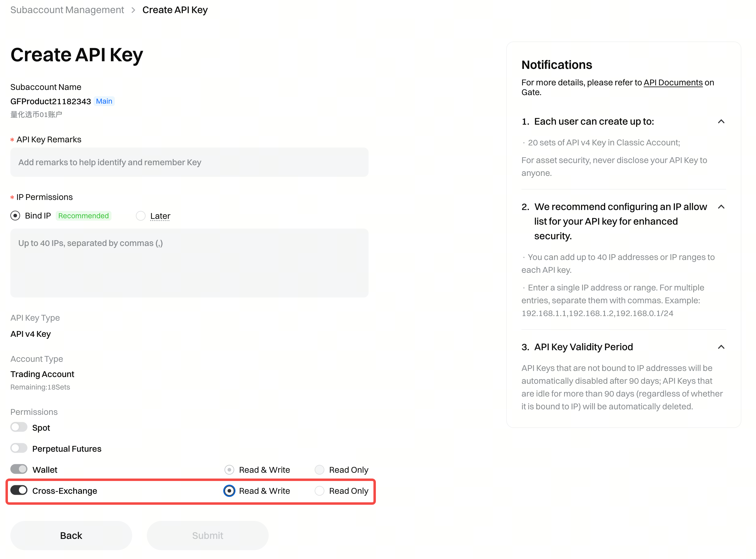This screenshot has width=756, height=559.
Task: Select the Bind IP option
Action: pos(15,215)
